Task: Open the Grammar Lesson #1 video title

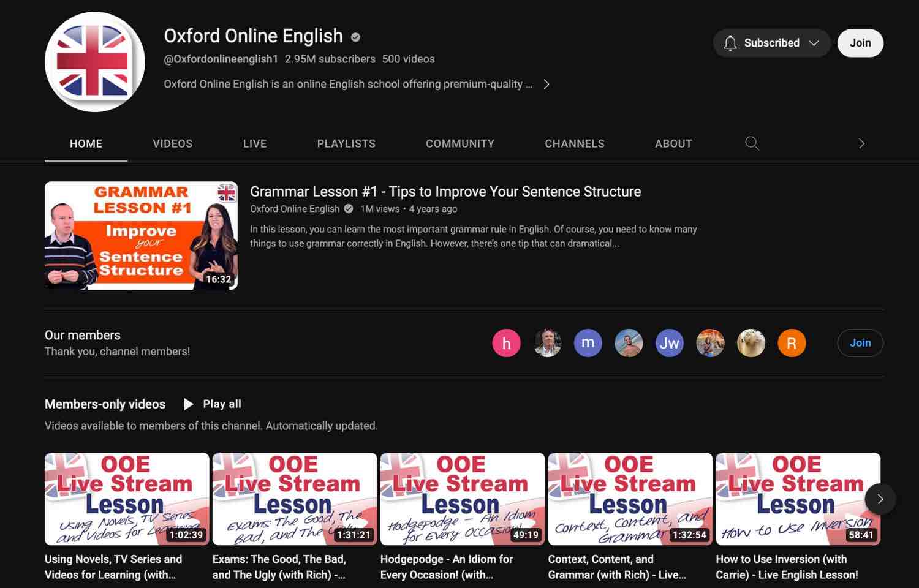Action: tap(445, 192)
